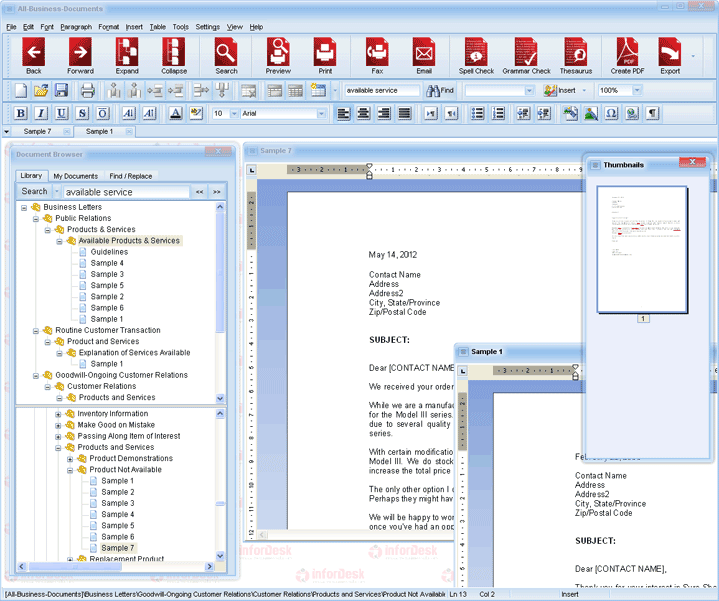Screen dimensions: 719x601
Task: Switch to the My Documents tab
Action: [76, 176]
